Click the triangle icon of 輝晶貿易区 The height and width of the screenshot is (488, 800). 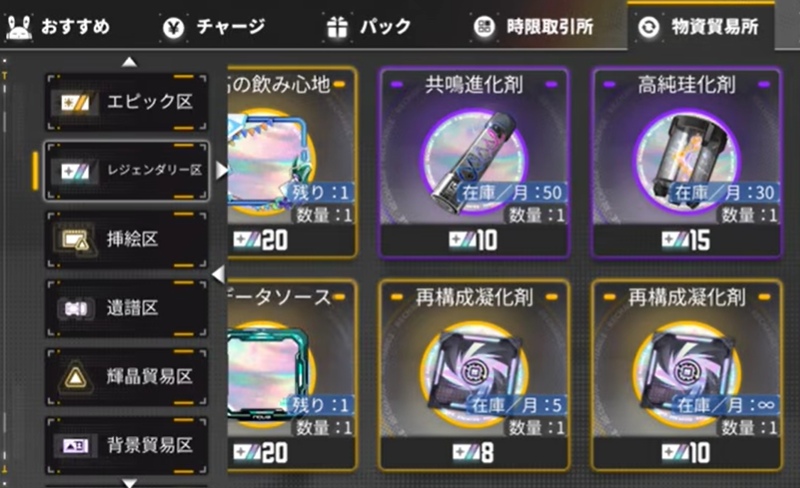coord(76,378)
